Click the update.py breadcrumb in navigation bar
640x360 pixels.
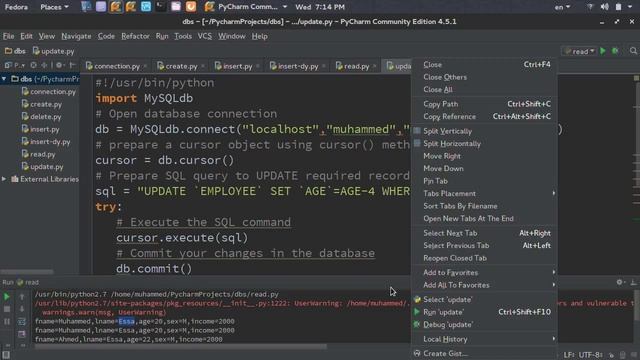pyautogui.click(x=53, y=51)
